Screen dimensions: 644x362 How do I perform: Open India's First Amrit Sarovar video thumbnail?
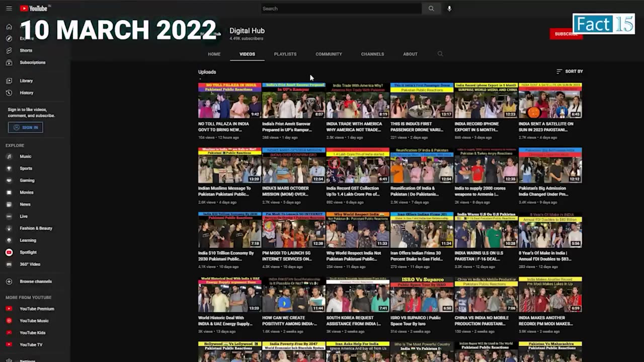(x=294, y=101)
